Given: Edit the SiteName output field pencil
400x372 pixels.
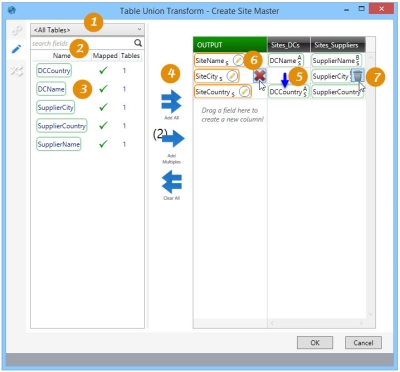Looking at the screenshot, I should point(238,61).
